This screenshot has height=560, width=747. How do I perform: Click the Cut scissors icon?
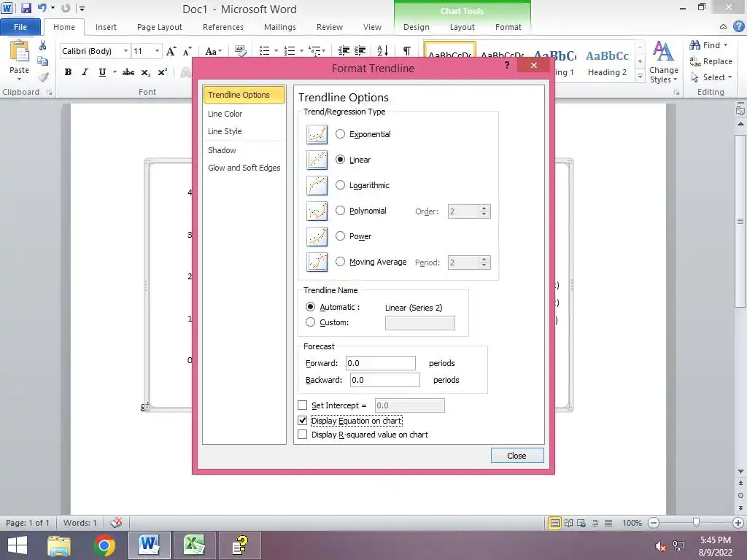point(43,46)
